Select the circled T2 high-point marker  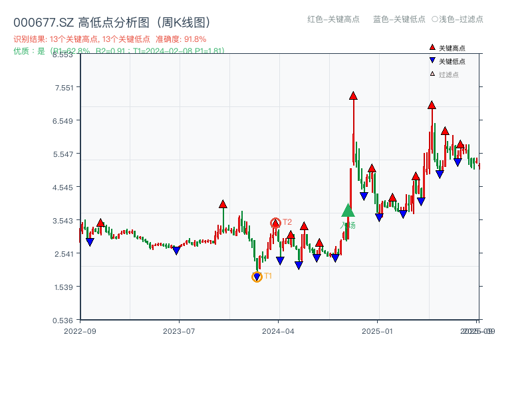(x=275, y=221)
